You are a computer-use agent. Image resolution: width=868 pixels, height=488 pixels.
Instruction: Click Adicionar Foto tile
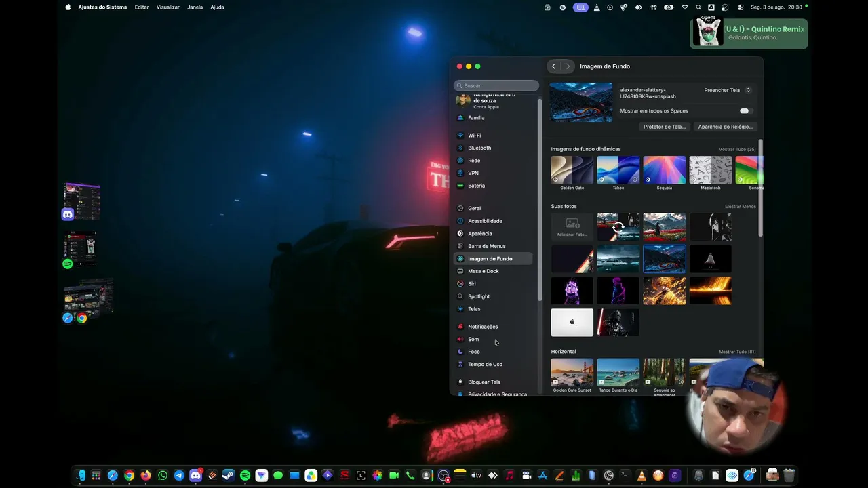572,226
